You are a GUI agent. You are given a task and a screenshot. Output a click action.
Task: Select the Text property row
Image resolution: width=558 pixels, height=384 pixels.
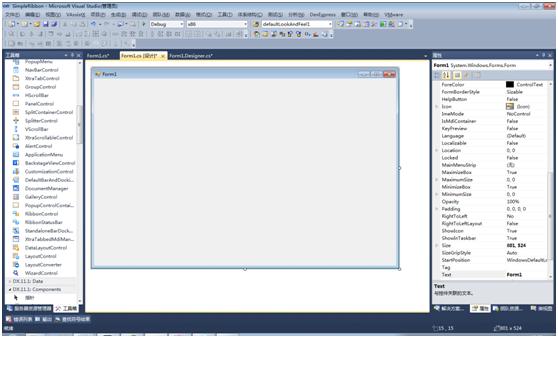pyautogui.click(x=490, y=275)
